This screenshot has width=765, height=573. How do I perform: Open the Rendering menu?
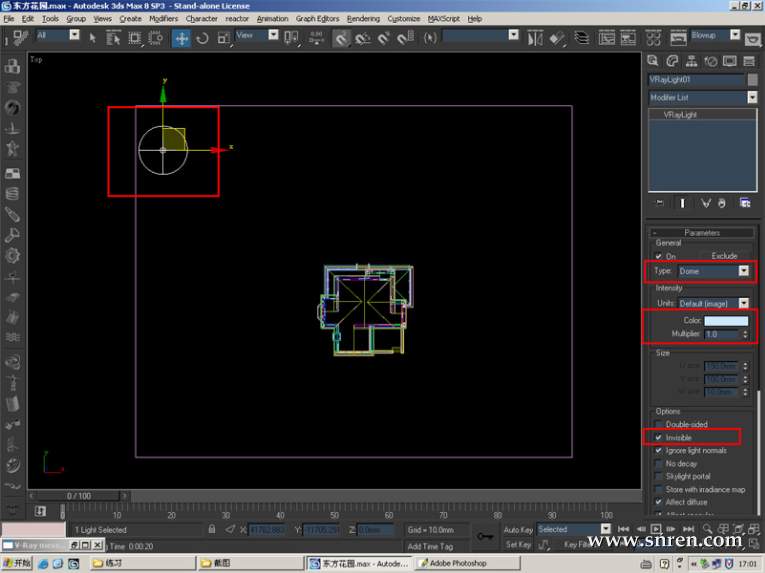point(363,18)
